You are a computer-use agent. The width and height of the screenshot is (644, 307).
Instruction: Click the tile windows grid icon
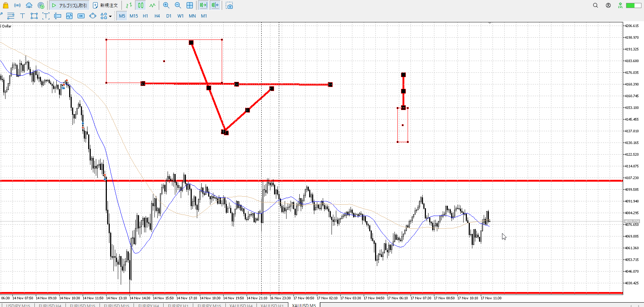[190, 5]
